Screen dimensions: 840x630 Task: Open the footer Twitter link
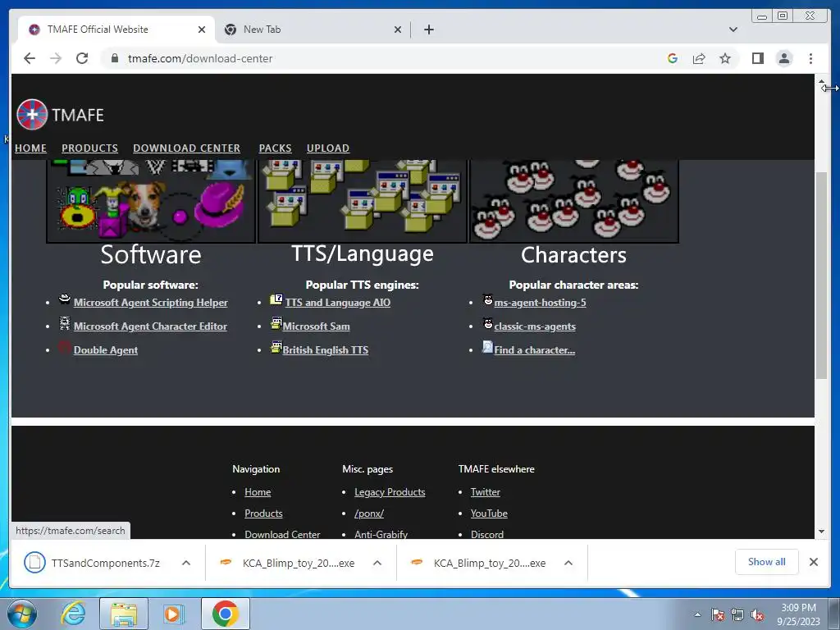pos(485,492)
